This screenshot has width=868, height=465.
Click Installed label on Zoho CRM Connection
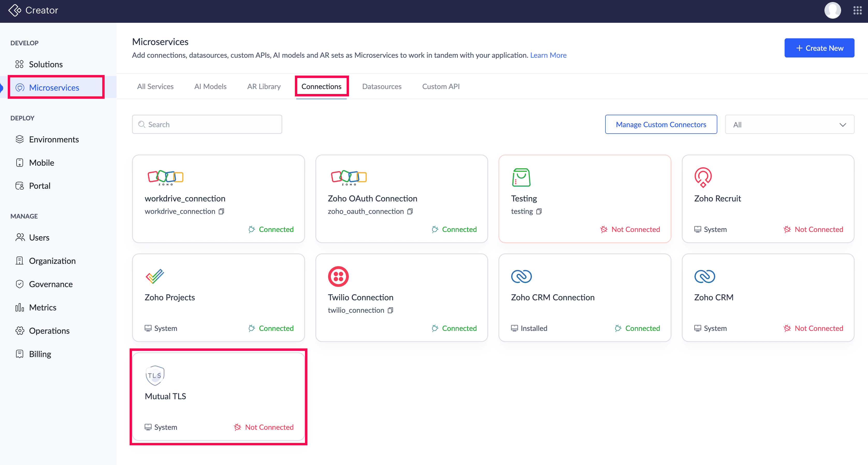(529, 328)
